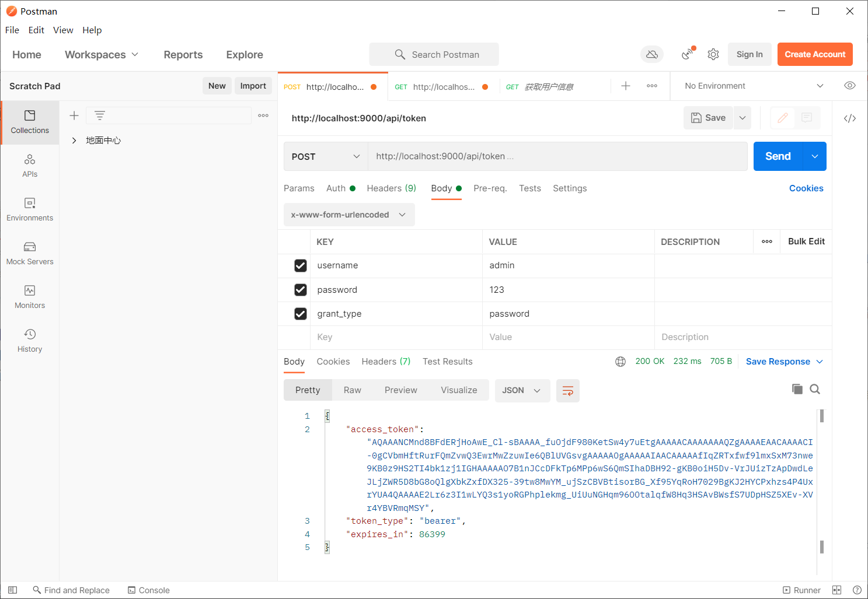This screenshot has width=868, height=599.
Task: Open the Workspaces dropdown
Action: pos(102,54)
